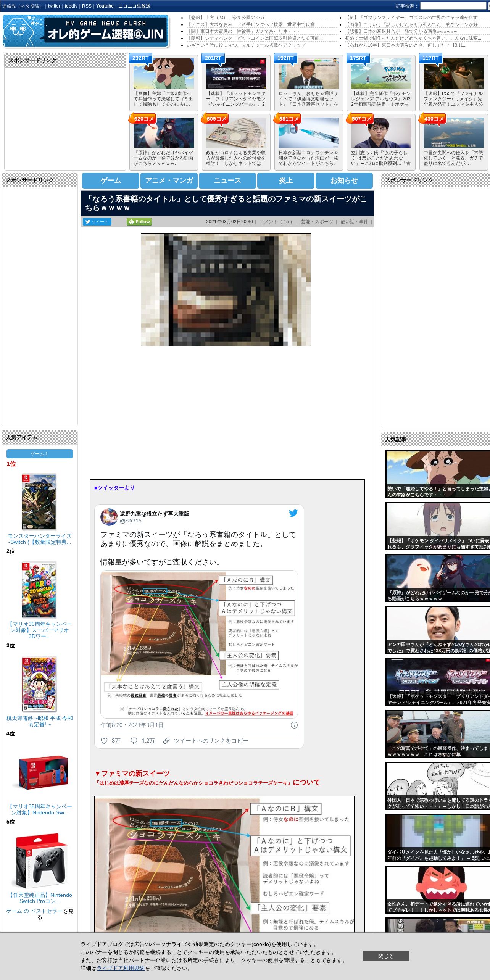
Task: Click the link chain icon to copy tweet link
Action: pyautogui.click(x=166, y=740)
